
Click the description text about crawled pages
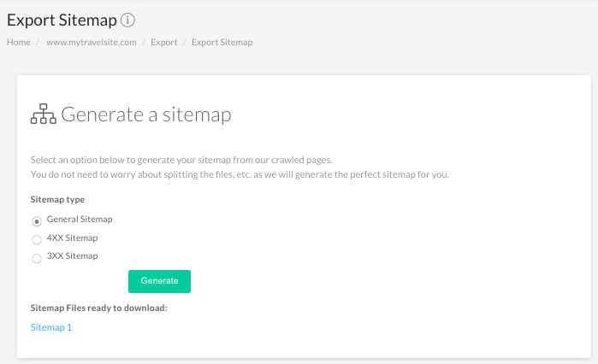(x=181, y=160)
